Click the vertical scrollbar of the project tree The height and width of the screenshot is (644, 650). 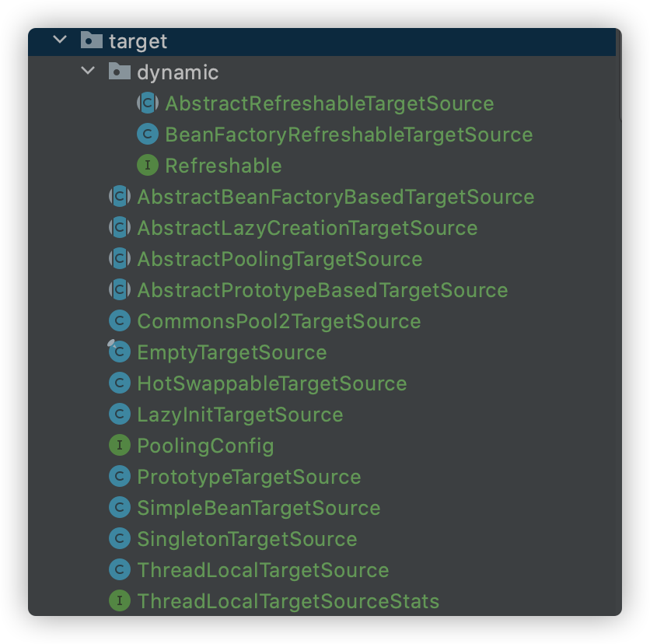(x=619, y=74)
